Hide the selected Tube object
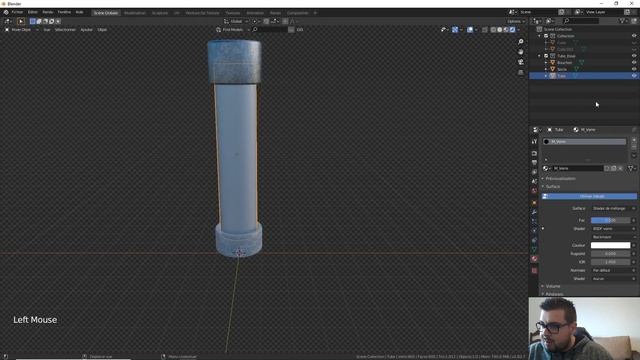 (x=634, y=76)
